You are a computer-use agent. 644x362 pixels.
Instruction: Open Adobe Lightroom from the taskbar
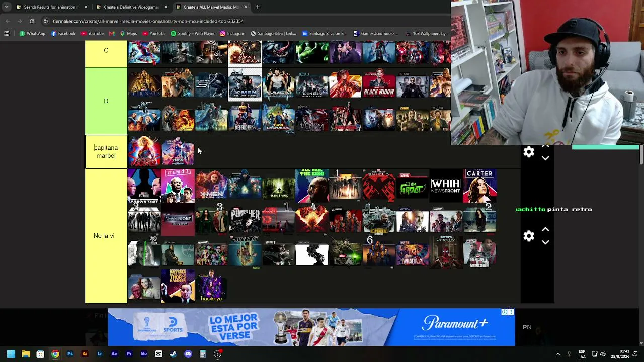100,354
